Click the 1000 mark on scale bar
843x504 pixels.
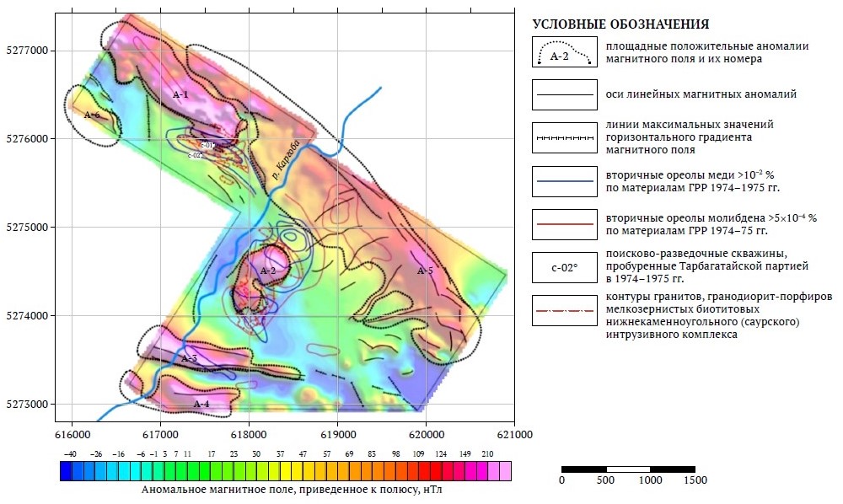(650, 480)
